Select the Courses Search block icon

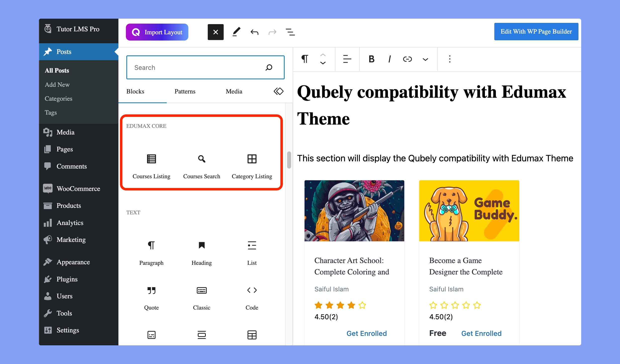coord(201,159)
